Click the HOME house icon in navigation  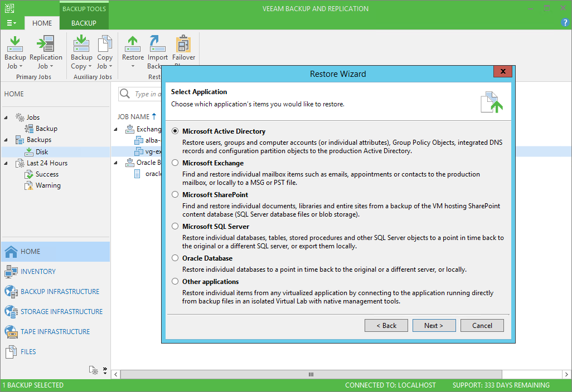11,251
